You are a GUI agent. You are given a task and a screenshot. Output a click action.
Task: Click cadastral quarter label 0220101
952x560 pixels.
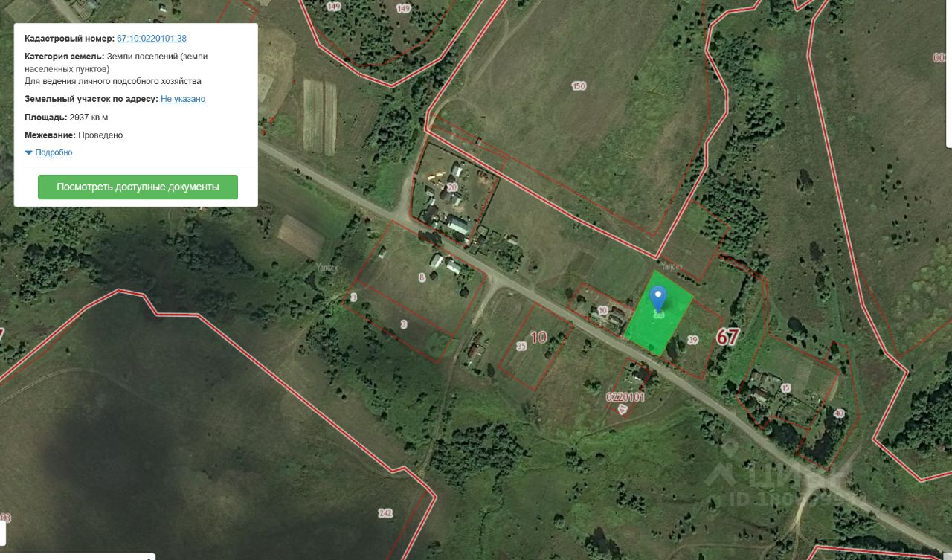click(x=625, y=397)
